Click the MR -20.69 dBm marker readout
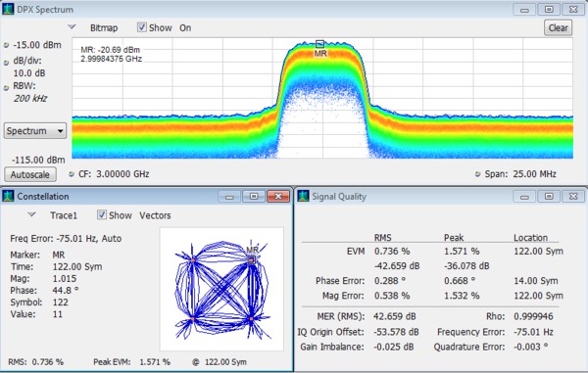This screenshot has width=588, height=373. [x=110, y=50]
